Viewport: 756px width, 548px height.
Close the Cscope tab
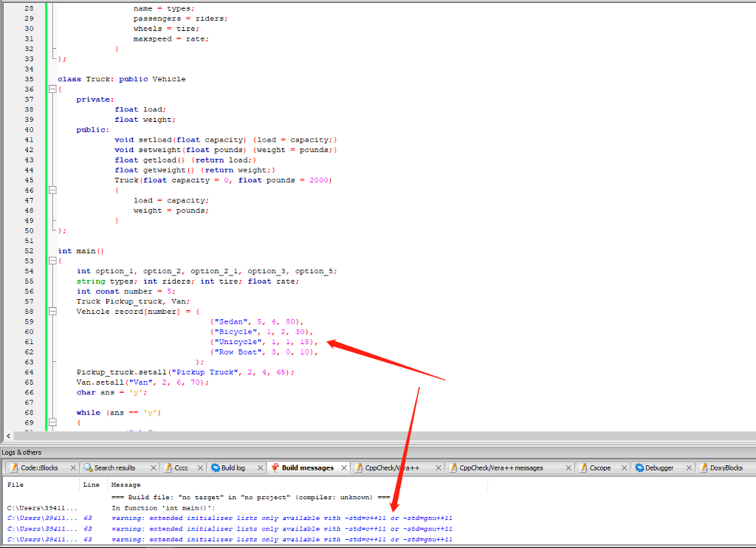coord(625,467)
